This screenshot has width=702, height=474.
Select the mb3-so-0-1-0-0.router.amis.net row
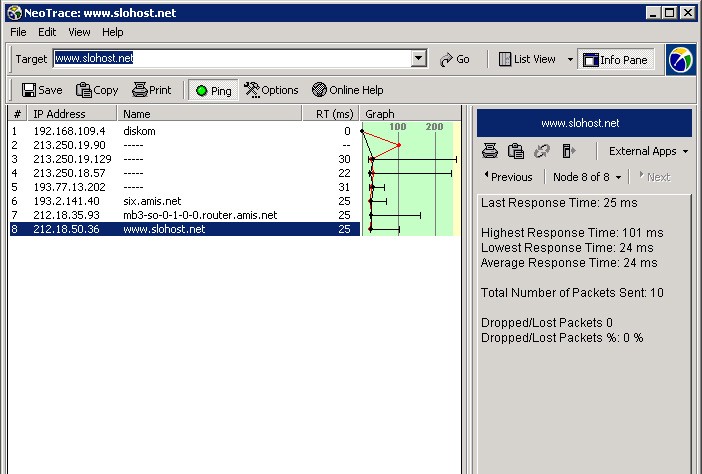pos(184,215)
